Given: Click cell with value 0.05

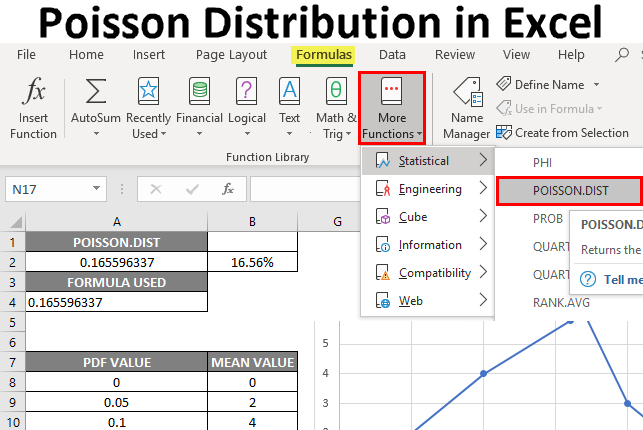Looking at the screenshot, I should pyautogui.click(x=116, y=403).
